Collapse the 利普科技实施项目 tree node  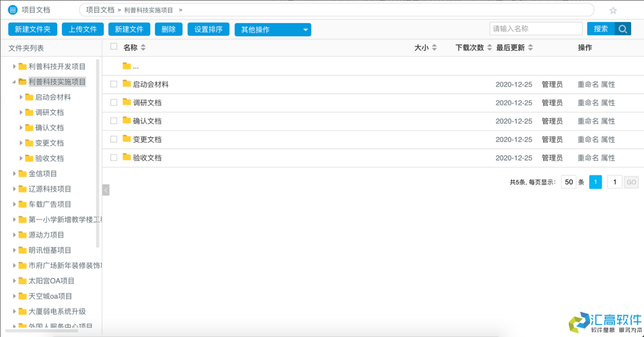[x=14, y=81]
